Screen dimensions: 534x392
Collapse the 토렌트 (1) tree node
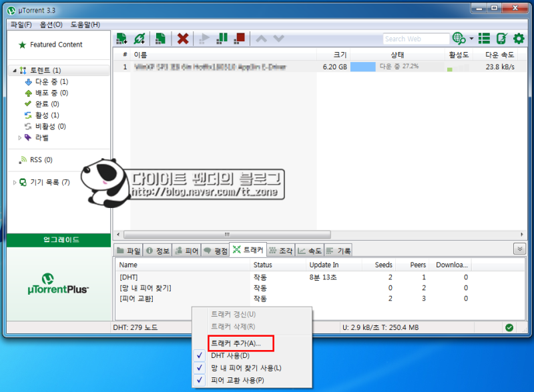pos(15,71)
